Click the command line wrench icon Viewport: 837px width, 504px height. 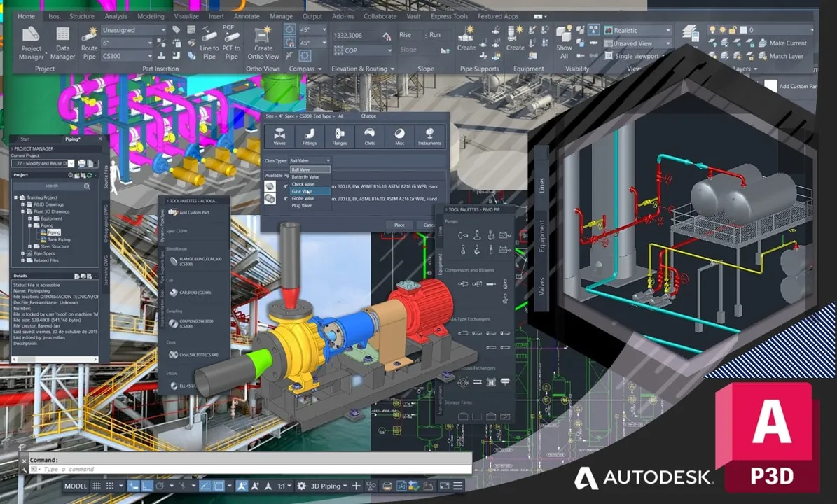[x=24, y=469]
